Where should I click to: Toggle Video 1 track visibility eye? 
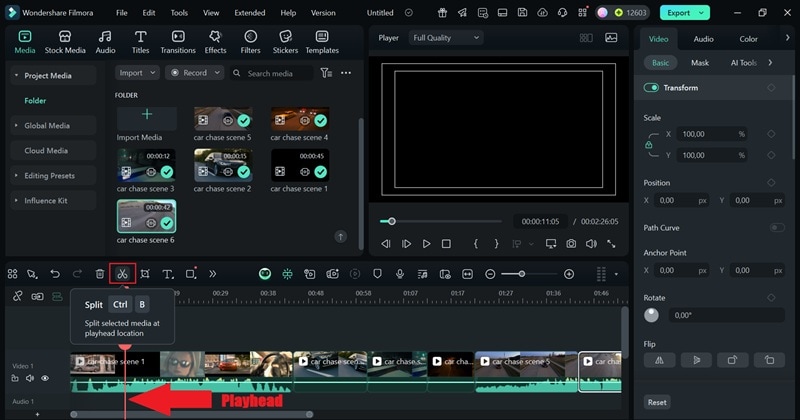click(x=45, y=378)
